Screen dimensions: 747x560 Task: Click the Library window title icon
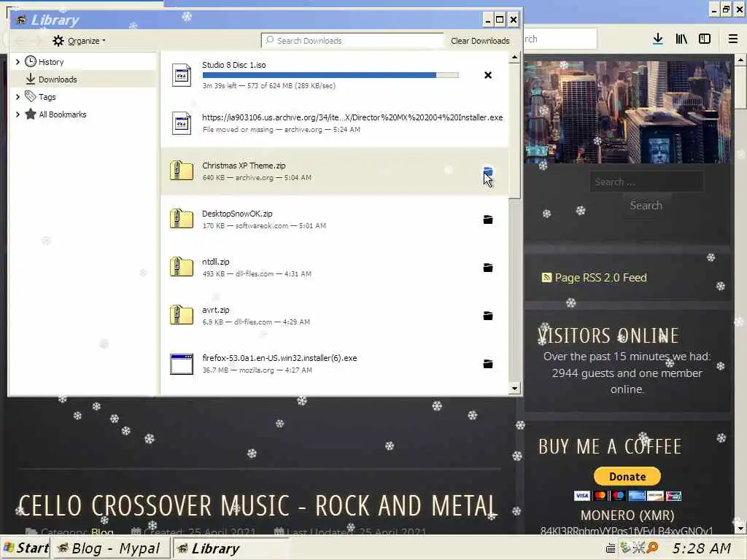(21, 20)
